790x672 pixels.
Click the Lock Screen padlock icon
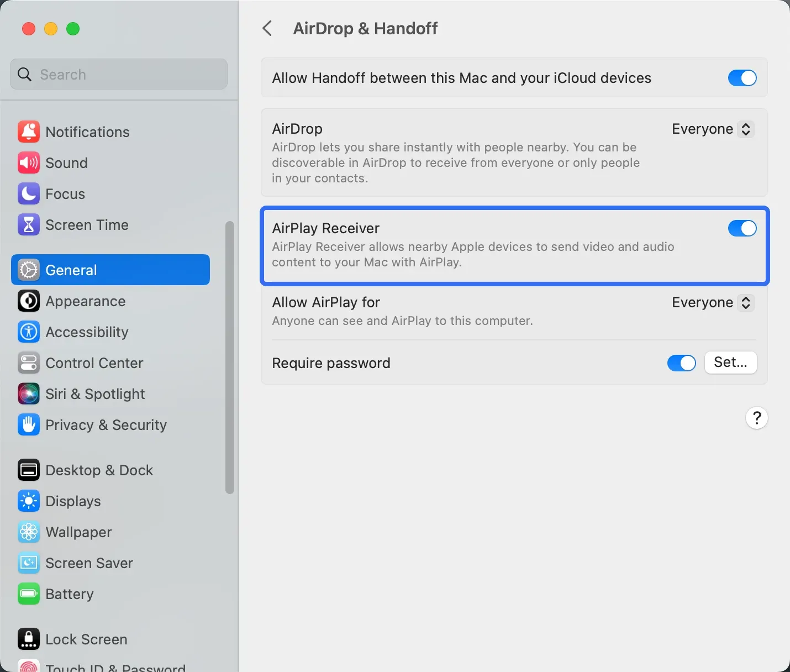(29, 639)
